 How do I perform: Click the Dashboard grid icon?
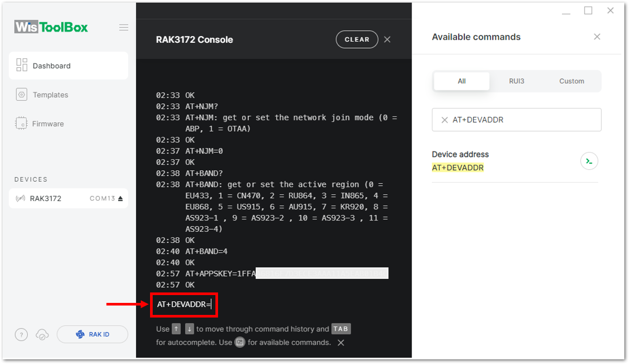point(21,65)
